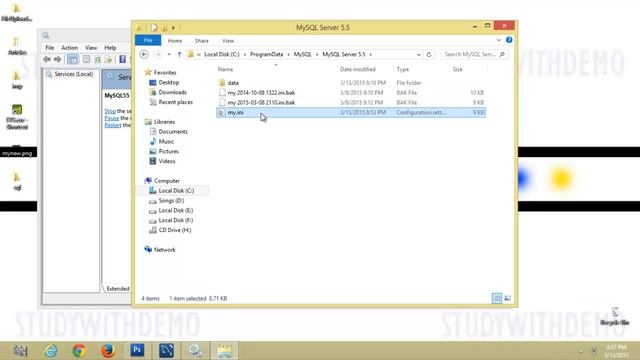Launch Firefox from taskbar
Screen dimensions: 640x360
(108, 351)
